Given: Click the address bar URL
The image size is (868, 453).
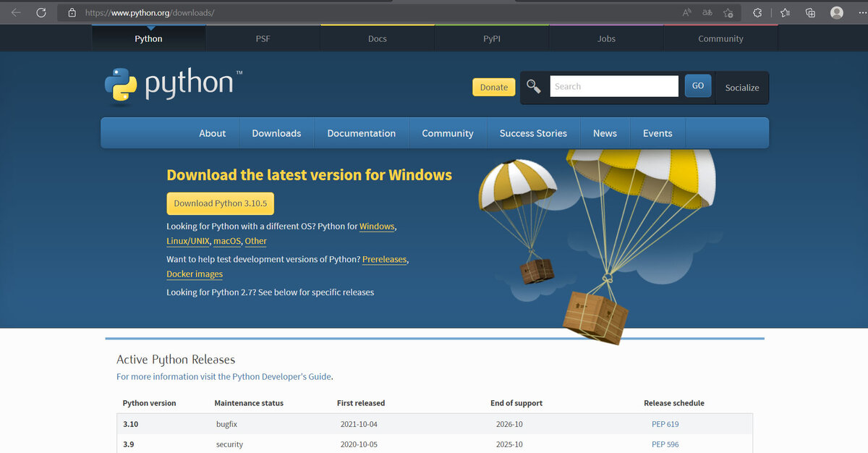Looking at the screenshot, I should [150, 13].
